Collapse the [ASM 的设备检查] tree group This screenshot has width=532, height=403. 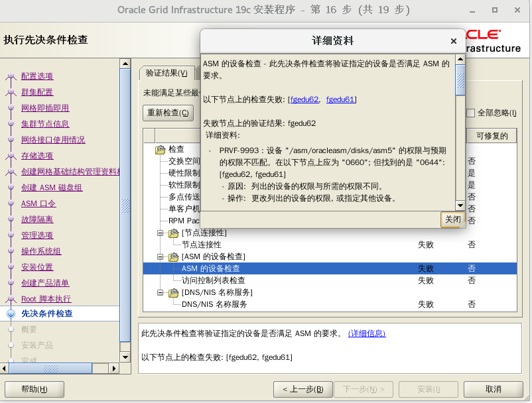[160, 257]
